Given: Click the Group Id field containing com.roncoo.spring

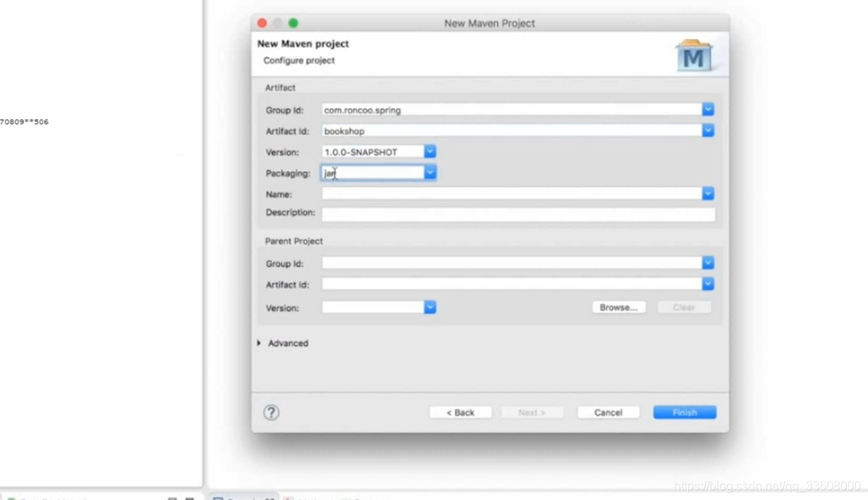Looking at the screenshot, I should click(x=512, y=110).
